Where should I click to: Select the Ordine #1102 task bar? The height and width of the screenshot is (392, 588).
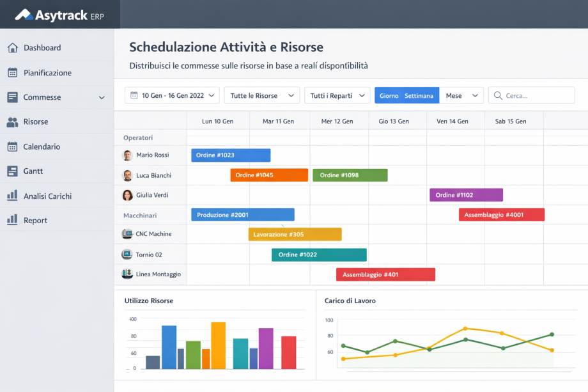coord(466,194)
